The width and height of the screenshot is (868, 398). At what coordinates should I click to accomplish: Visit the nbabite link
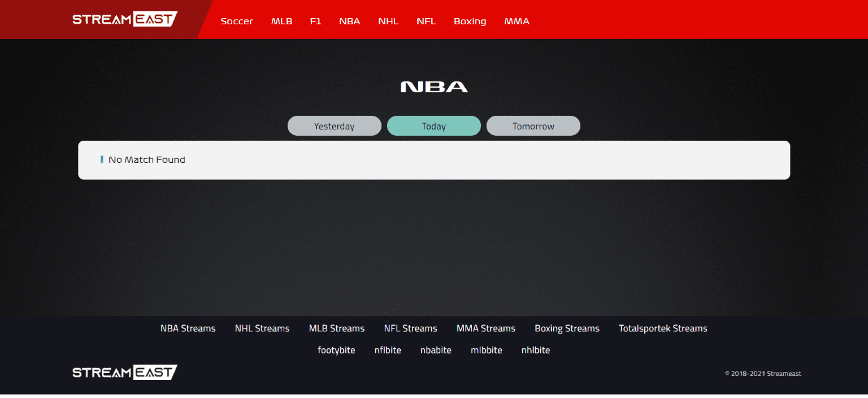pos(436,350)
